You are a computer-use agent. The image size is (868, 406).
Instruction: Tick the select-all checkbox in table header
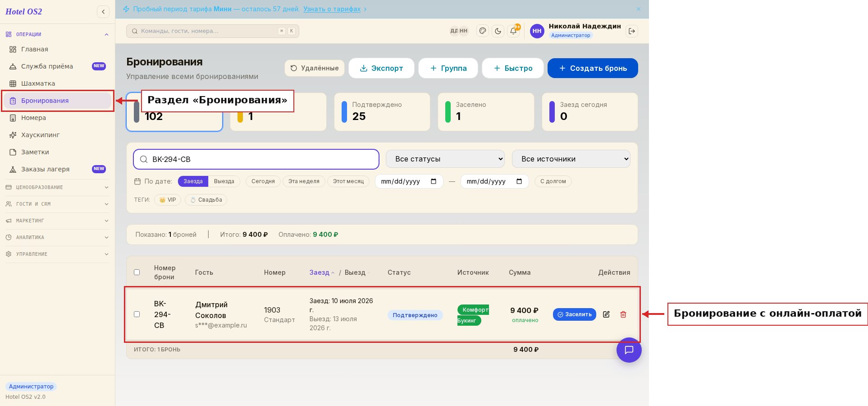(137, 272)
